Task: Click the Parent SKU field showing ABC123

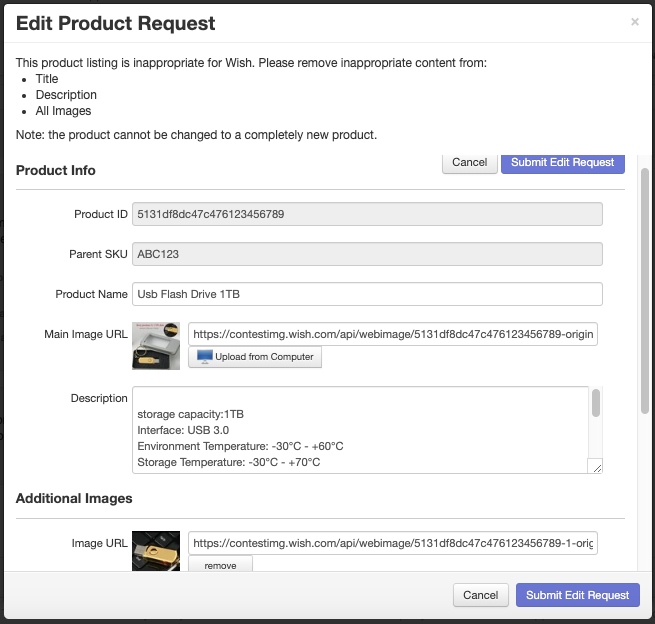Action: tap(367, 254)
